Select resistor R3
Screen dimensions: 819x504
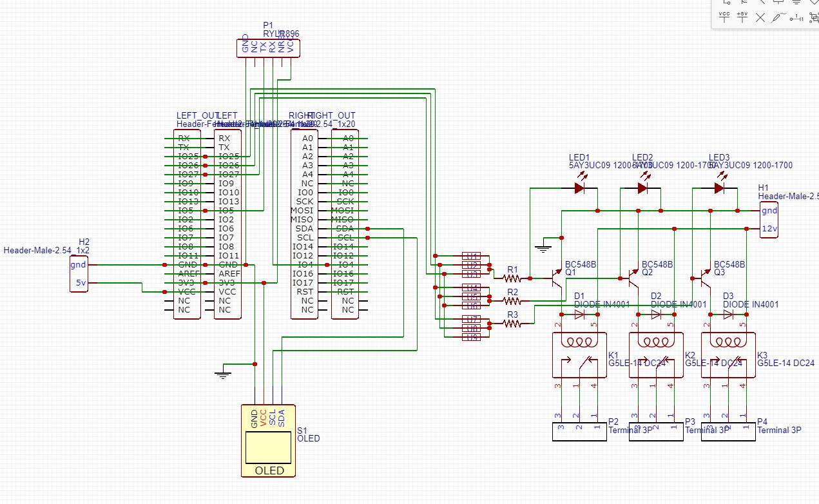[x=512, y=324]
